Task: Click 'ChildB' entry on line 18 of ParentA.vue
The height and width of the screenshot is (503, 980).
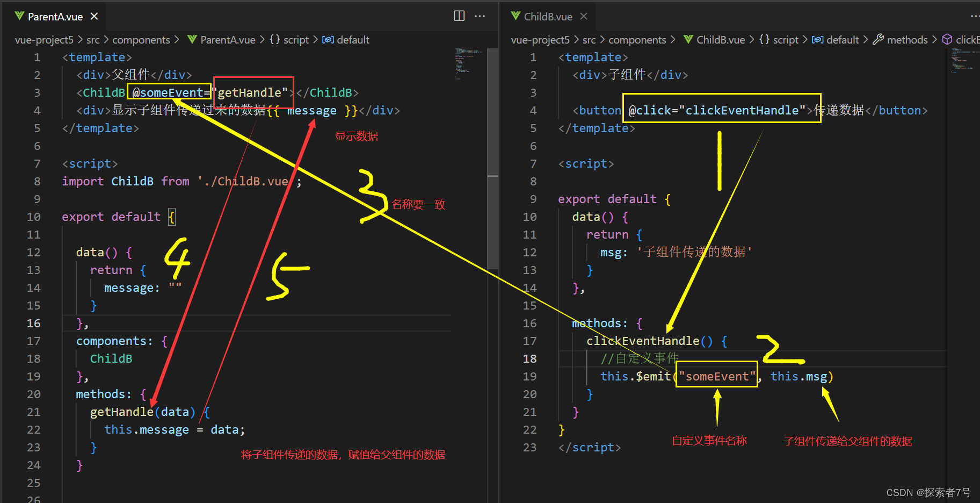Action: tap(111, 358)
